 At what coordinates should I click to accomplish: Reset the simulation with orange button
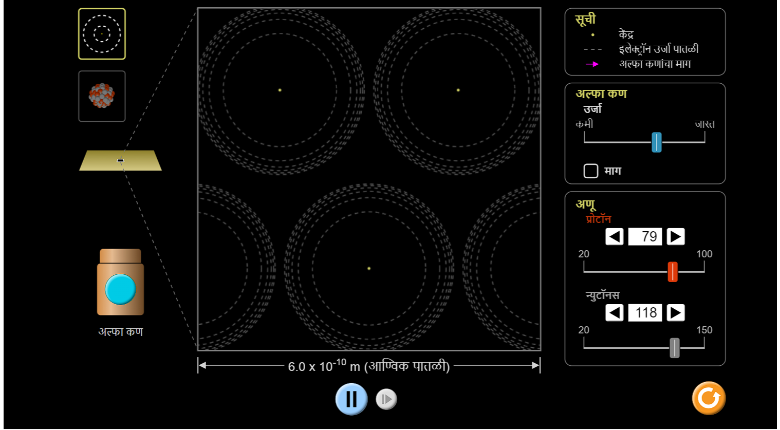point(708,398)
